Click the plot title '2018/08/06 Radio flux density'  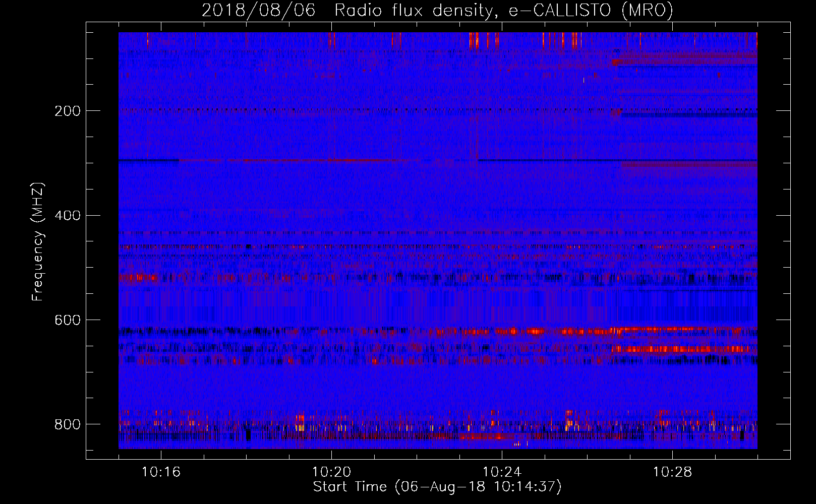click(x=437, y=10)
